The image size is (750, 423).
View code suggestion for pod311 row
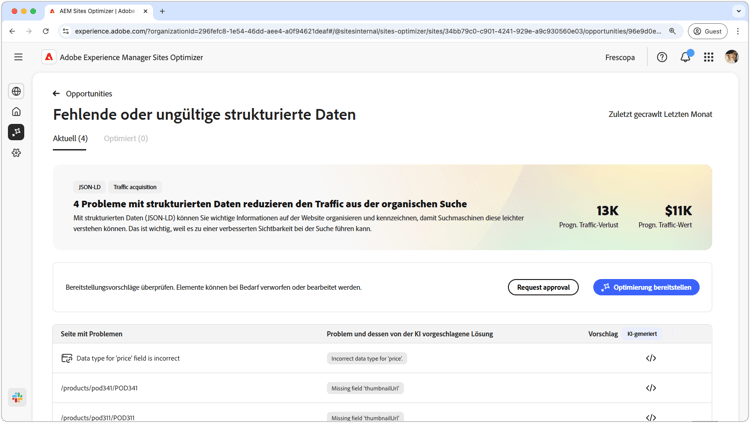(651, 417)
